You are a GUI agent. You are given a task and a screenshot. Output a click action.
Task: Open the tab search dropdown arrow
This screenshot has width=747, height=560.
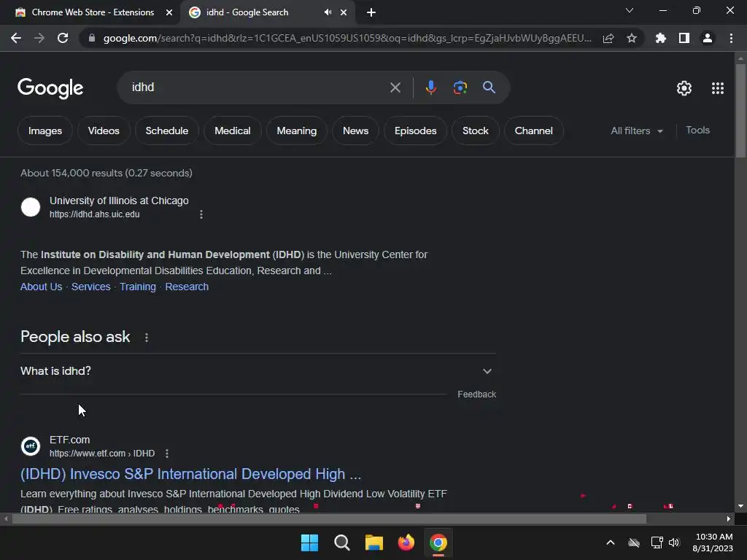coord(630,10)
